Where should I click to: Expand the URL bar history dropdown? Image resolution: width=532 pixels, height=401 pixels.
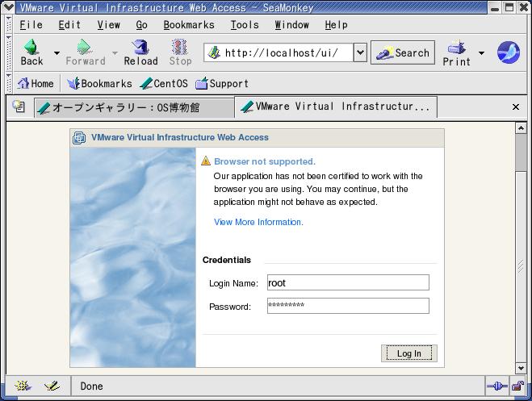pos(360,52)
